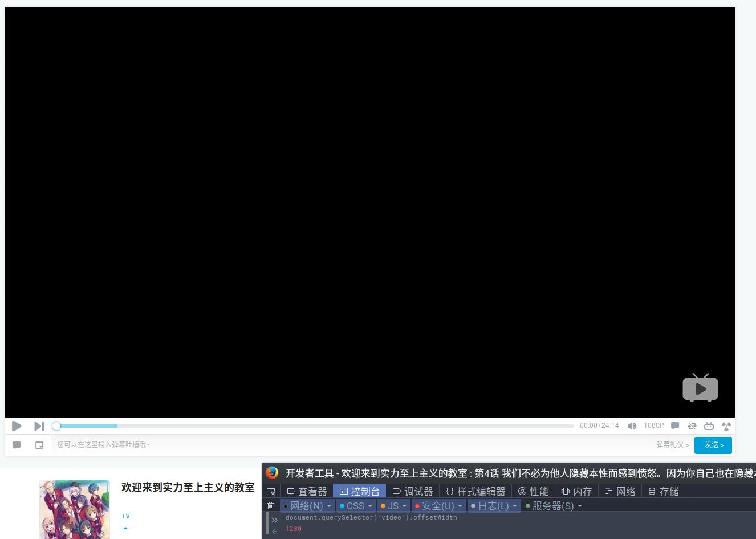756x539 pixels.
Task: Open the 1080P quality dropdown
Action: click(654, 425)
